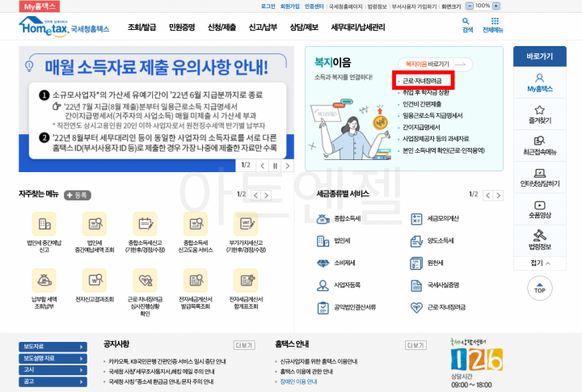This screenshot has height=392, width=582.
Task: Select the 양도소득세 service
Action: (432, 241)
